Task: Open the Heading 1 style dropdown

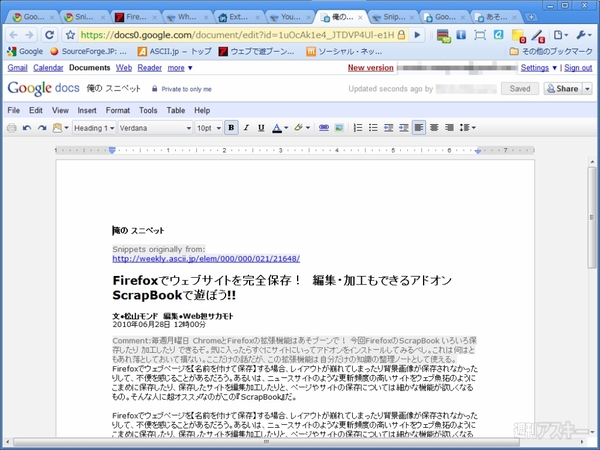Action: pos(94,128)
